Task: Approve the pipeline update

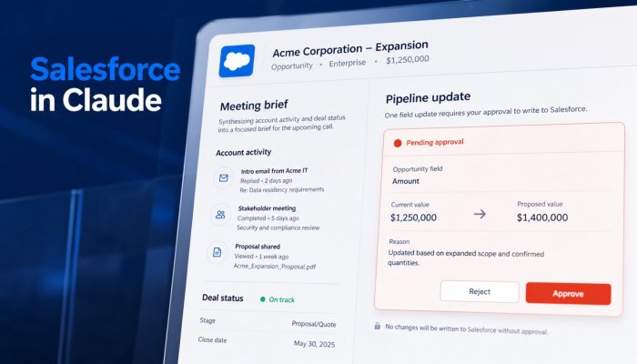Action: [568, 294]
